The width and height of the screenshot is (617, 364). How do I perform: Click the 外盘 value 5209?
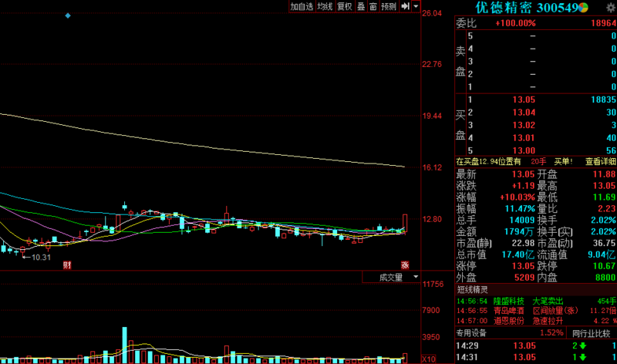[x=524, y=278]
